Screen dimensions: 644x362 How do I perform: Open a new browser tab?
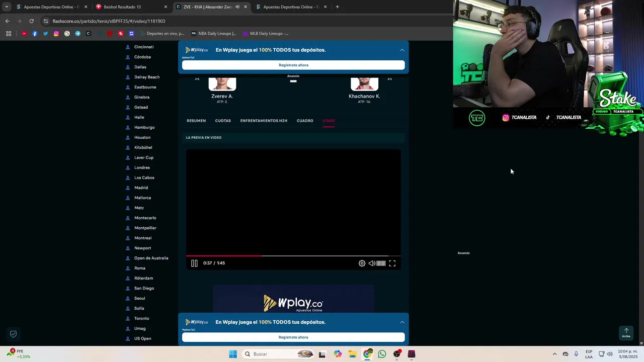point(337,7)
